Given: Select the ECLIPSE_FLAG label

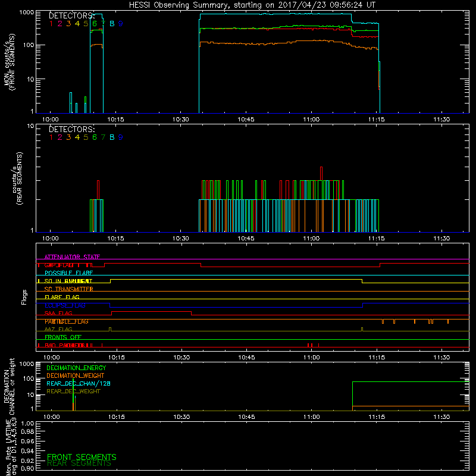Looking at the screenshot, I should tap(65, 305).
